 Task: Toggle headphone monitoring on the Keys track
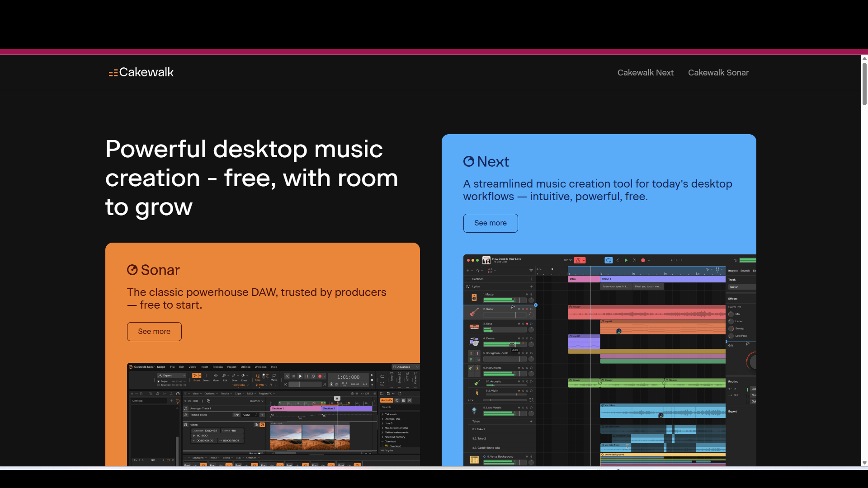point(531,324)
